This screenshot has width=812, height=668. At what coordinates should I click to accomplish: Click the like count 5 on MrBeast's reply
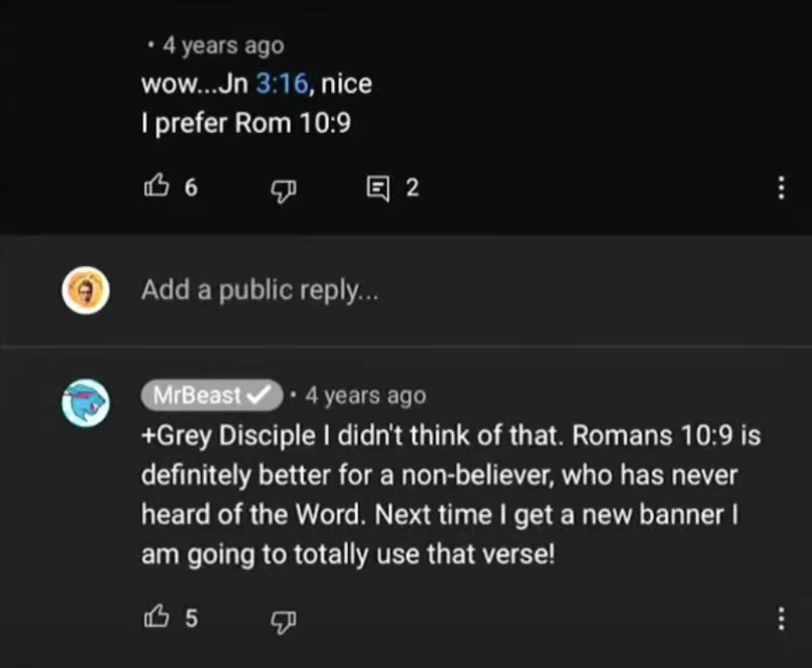pos(190,619)
